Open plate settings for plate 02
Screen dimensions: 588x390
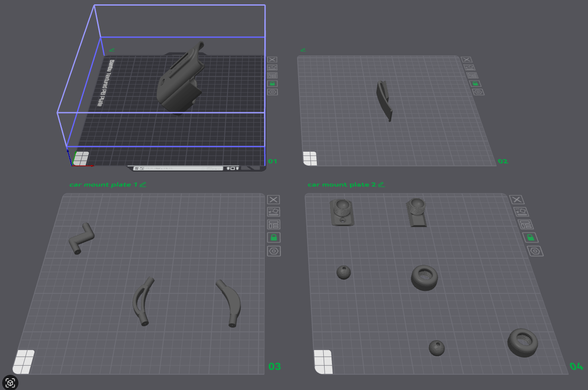click(x=478, y=92)
